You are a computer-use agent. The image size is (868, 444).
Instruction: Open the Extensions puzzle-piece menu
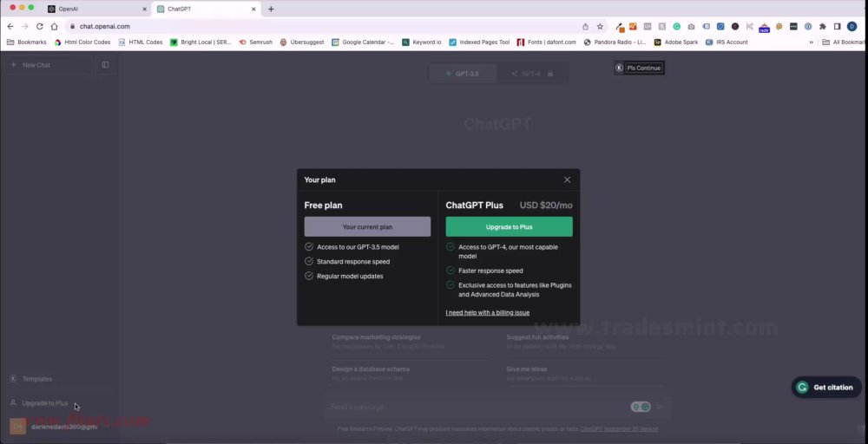823,26
